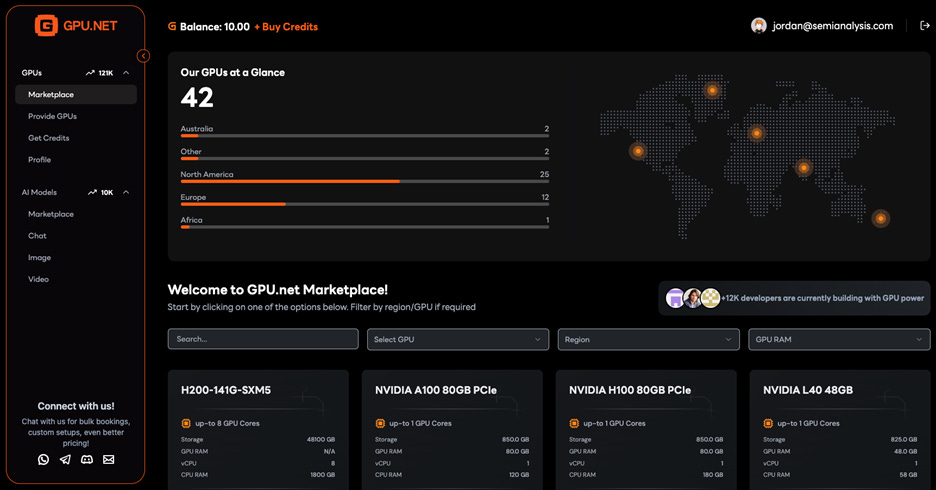Open the H200-141G-SXM5 GPU card

click(258, 430)
